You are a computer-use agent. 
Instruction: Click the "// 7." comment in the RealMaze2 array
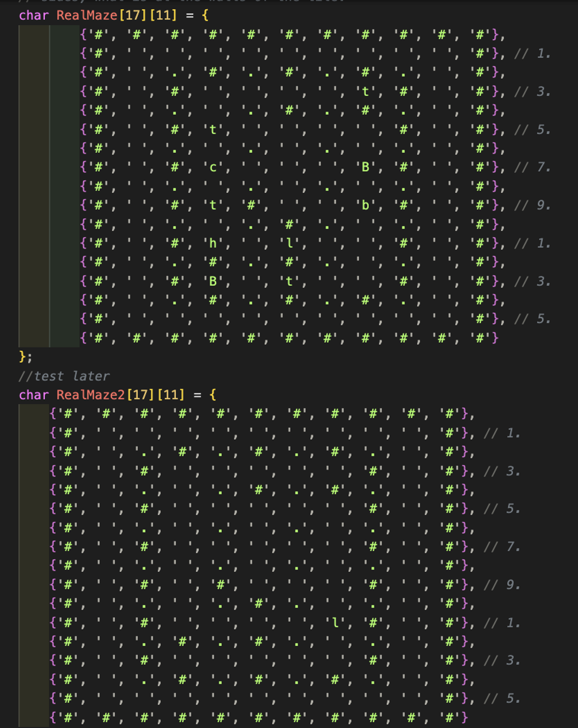(502, 547)
